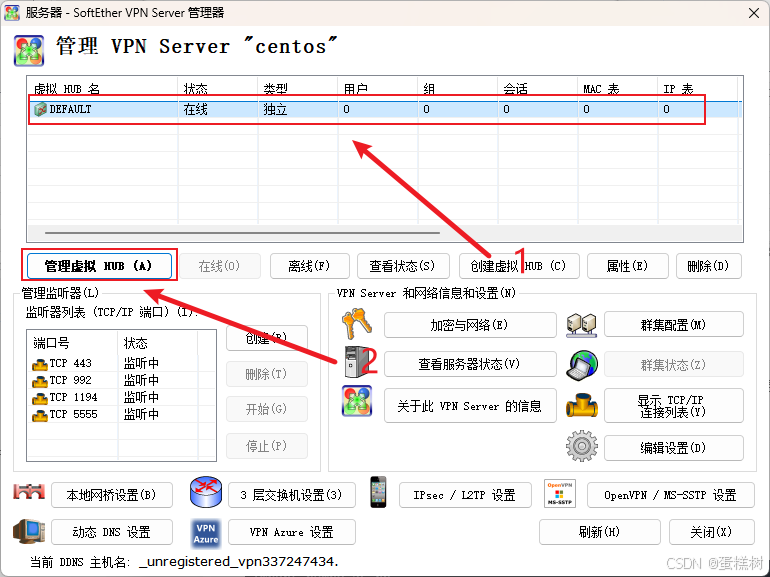Click the smartphone IPsec icon

coord(378,492)
